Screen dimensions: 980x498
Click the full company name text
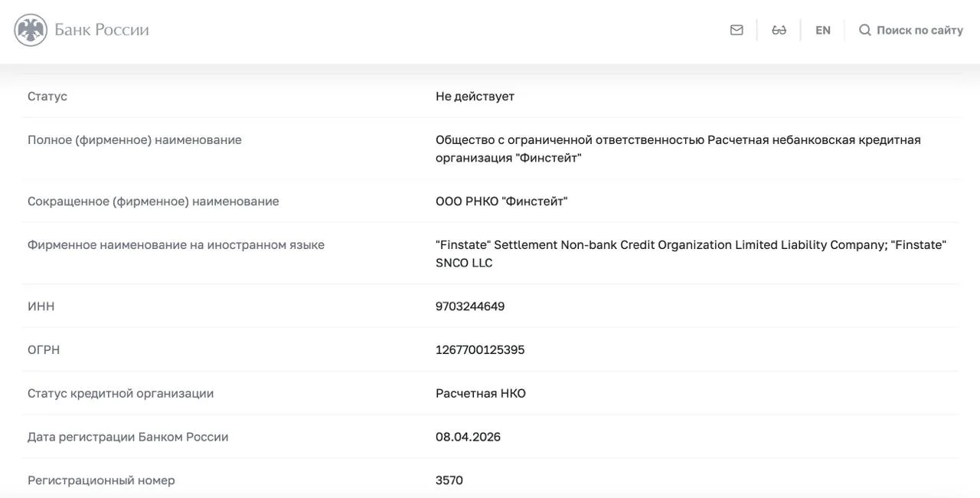click(678, 149)
